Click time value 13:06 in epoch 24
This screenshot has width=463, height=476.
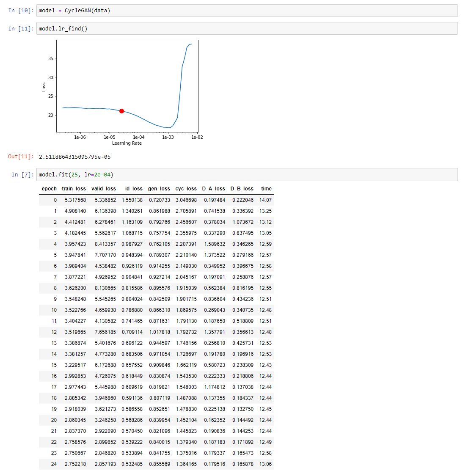click(x=265, y=464)
